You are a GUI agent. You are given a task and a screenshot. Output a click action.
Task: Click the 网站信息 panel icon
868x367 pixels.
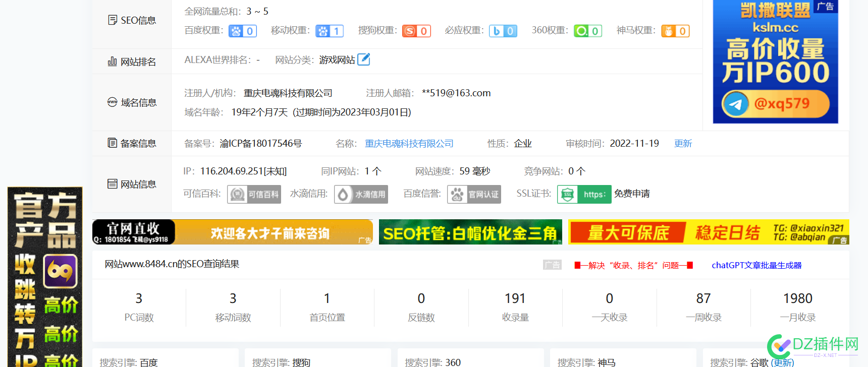(113, 184)
